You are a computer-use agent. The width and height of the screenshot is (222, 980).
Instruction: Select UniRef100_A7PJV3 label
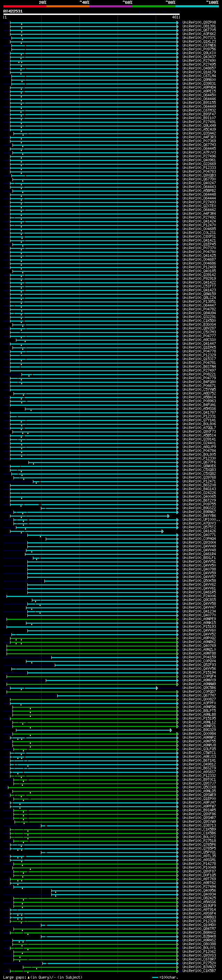(x=199, y=152)
